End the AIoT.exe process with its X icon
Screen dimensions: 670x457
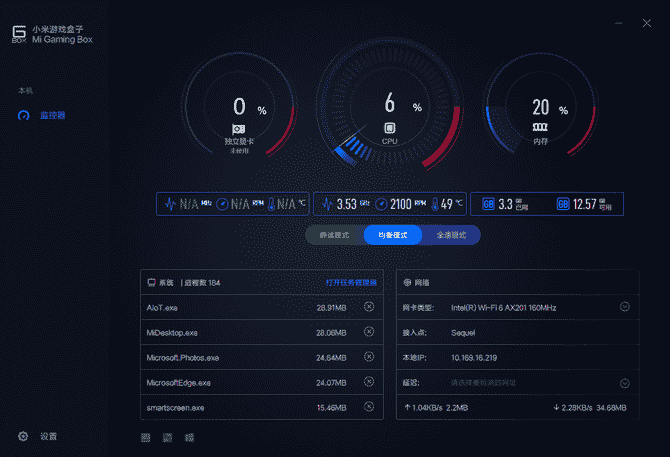point(369,307)
